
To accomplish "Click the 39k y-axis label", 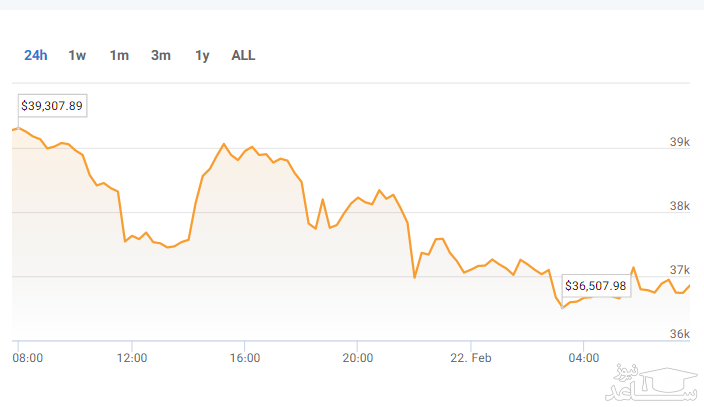I will 680,142.
